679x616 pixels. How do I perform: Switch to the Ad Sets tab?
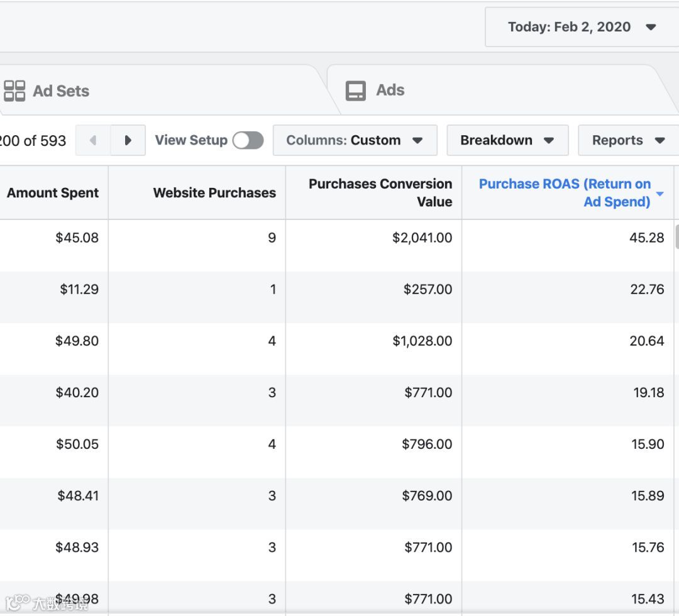[60, 91]
